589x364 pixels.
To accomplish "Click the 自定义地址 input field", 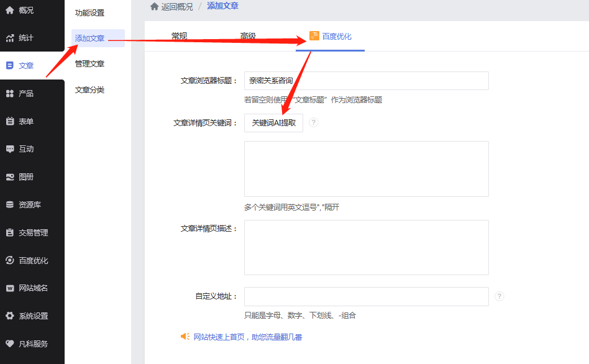I will (366, 296).
